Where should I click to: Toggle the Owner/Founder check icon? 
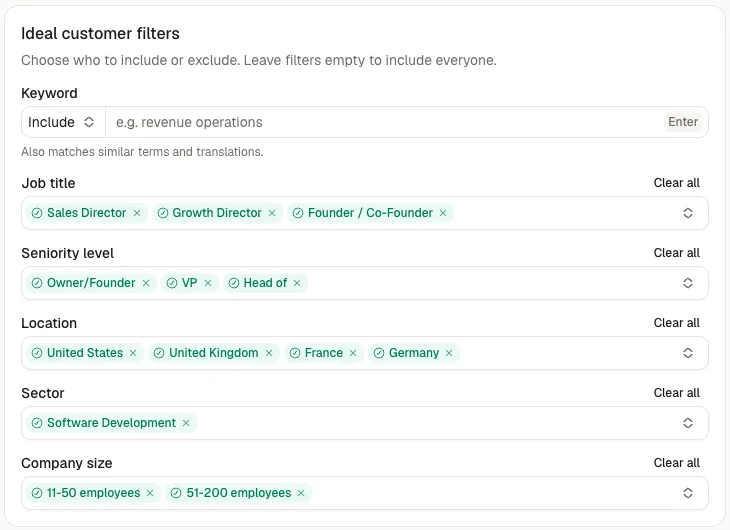pyautogui.click(x=37, y=283)
